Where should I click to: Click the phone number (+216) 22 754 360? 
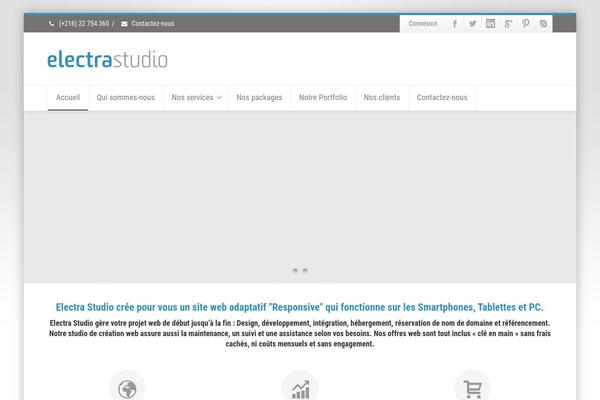[x=84, y=24]
